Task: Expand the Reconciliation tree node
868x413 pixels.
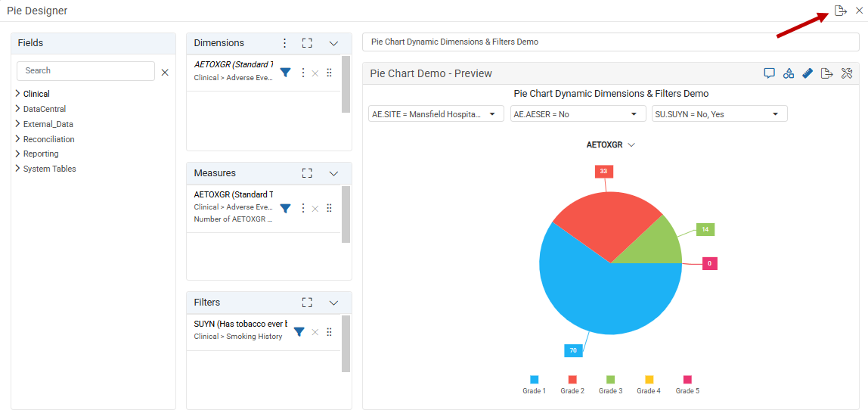Action: [18, 139]
